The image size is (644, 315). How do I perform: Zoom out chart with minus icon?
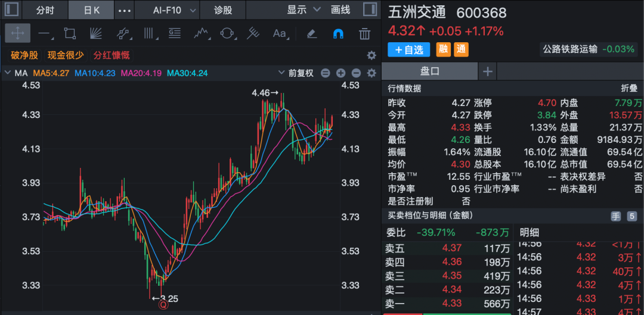point(356,73)
